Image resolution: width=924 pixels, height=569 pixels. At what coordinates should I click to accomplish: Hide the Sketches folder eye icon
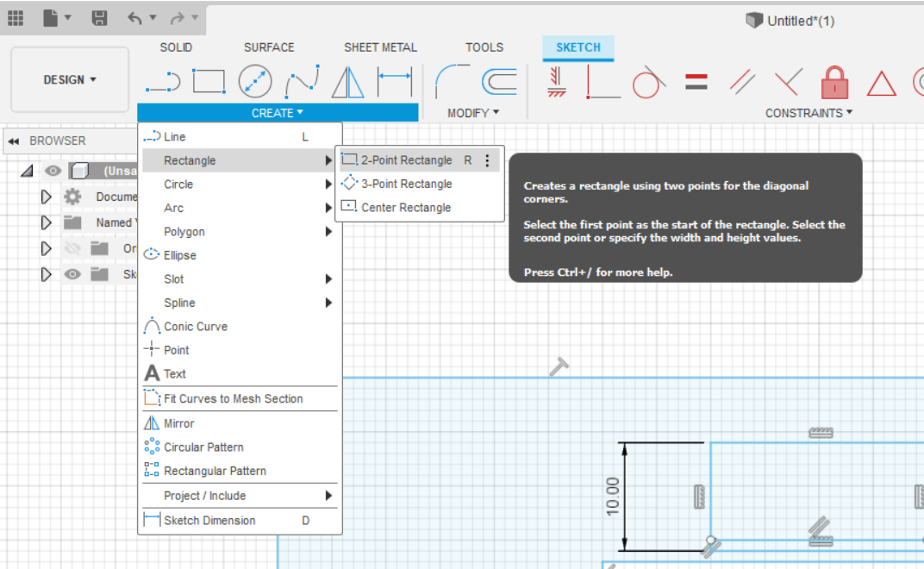pyautogui.click(x=72, y=274)
